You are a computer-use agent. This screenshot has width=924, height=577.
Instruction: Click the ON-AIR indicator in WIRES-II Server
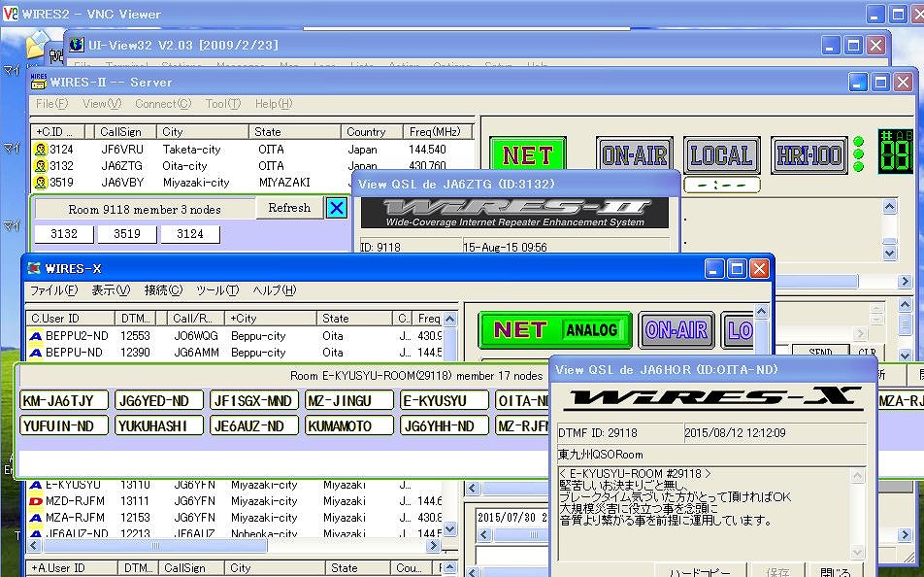click(x=635, y=155)
